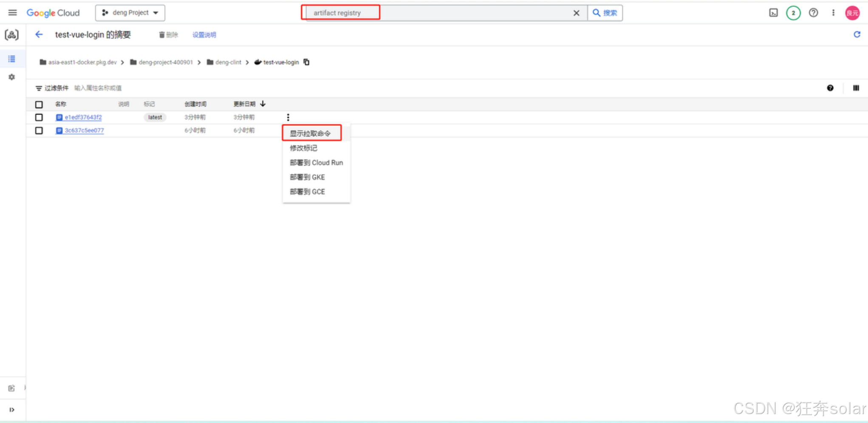Toggle the select-all checkbox in the table header
This screenshot has height=423, width=868.
39,104
